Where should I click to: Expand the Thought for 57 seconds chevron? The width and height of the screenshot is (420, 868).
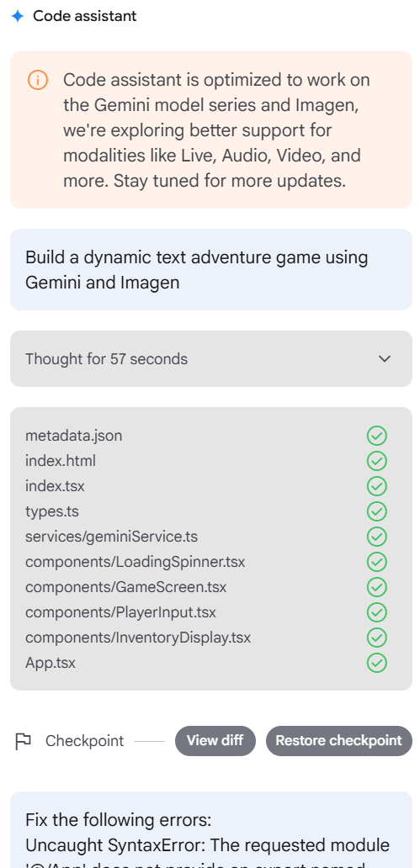(x=385, y=358)
